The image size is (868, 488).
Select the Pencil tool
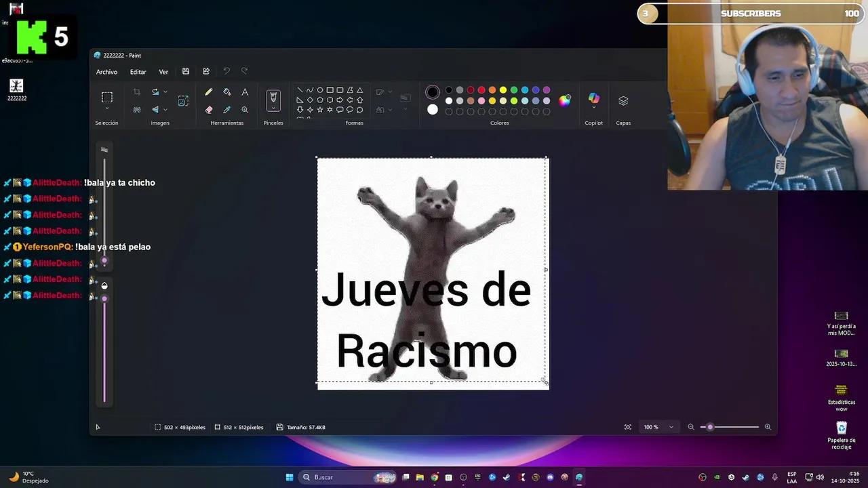pyautogui.click(x=209, y=91)
